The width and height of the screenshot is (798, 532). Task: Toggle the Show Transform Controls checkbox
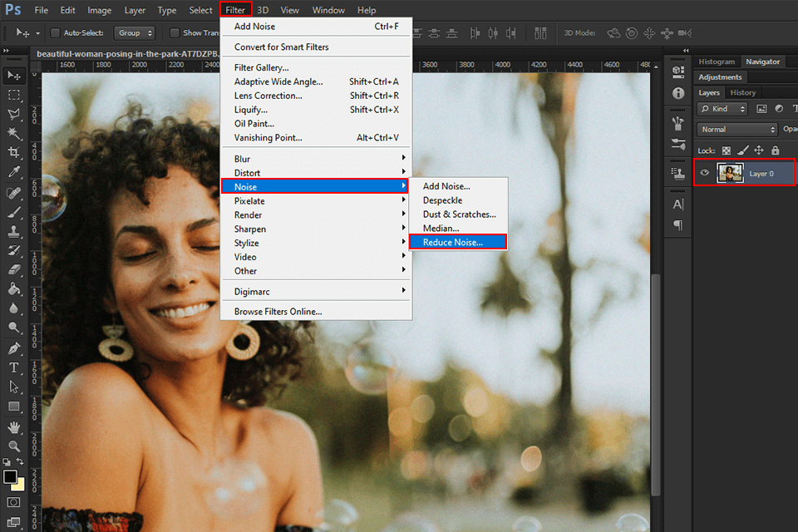tap(175, 33)
